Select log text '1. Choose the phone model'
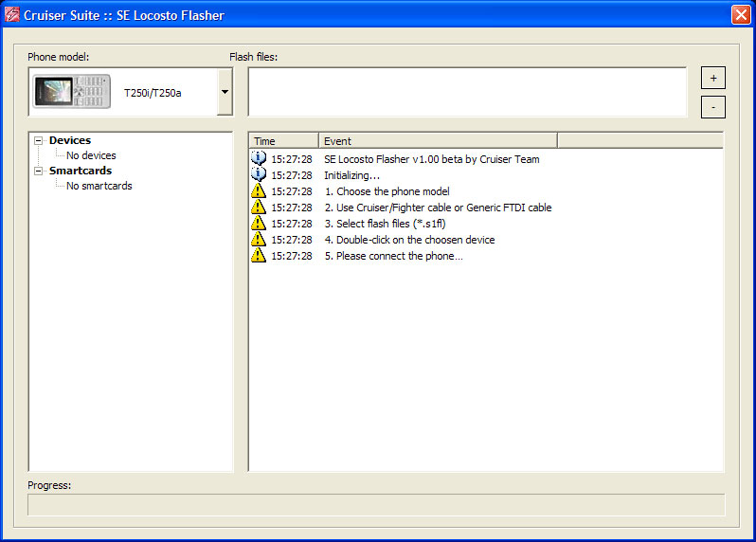Viewport: 756px width, 542px height. click(x=387, y=191)
